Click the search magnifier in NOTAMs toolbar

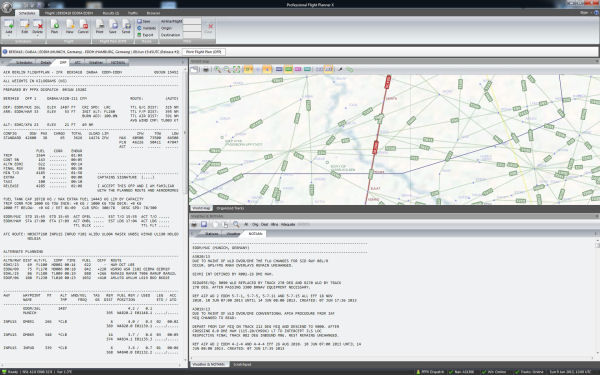(236, 224)
